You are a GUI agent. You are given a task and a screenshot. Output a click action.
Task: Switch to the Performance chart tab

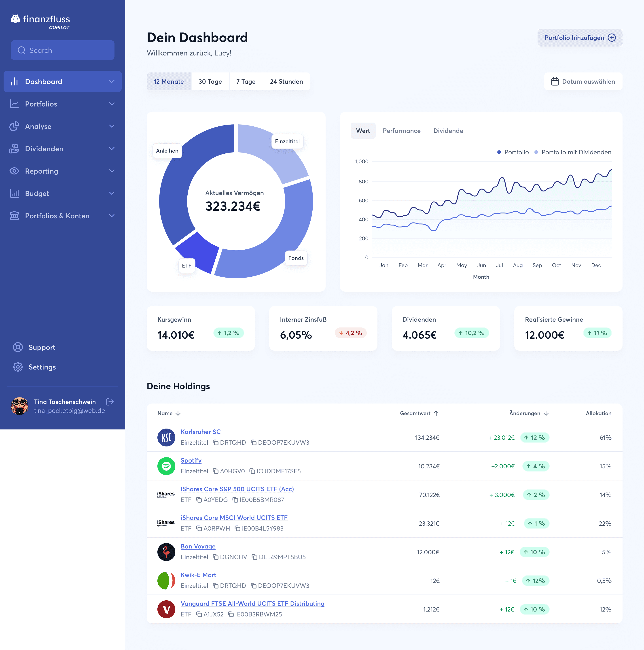pos(402,131)
